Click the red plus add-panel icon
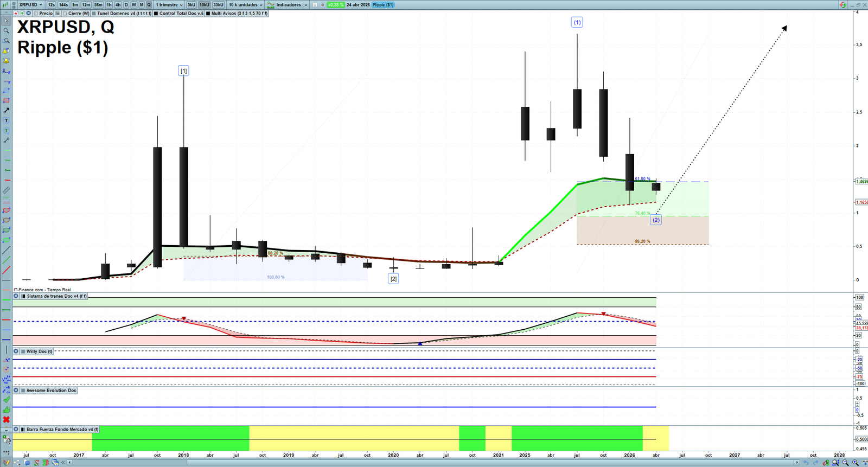Viewport: 868px width, 467px height. pos(16,14)
